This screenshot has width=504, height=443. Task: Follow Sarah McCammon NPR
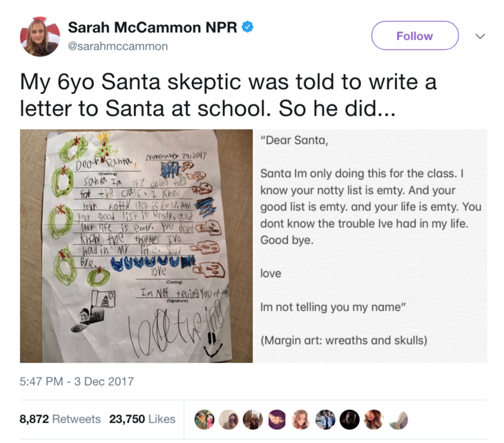point(414,36)
